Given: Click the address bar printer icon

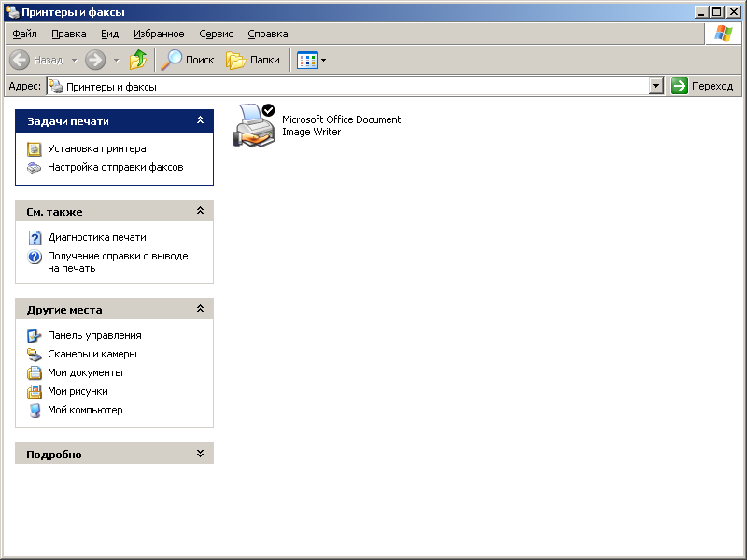Looking at the screenshot, I should (56, 86).
